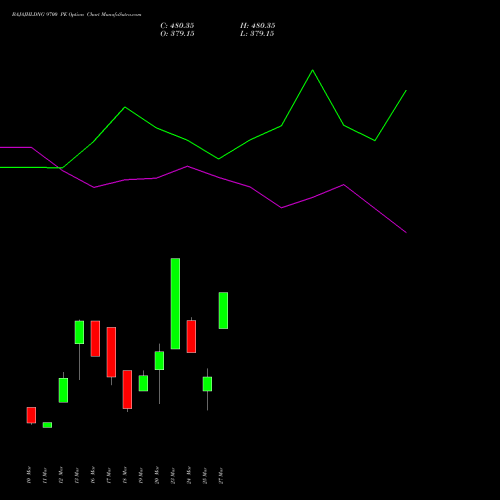The image size is (500, 500).
Task: Click the 27 Mar date label
Action: pyautogui.click(x=221, y=475)
